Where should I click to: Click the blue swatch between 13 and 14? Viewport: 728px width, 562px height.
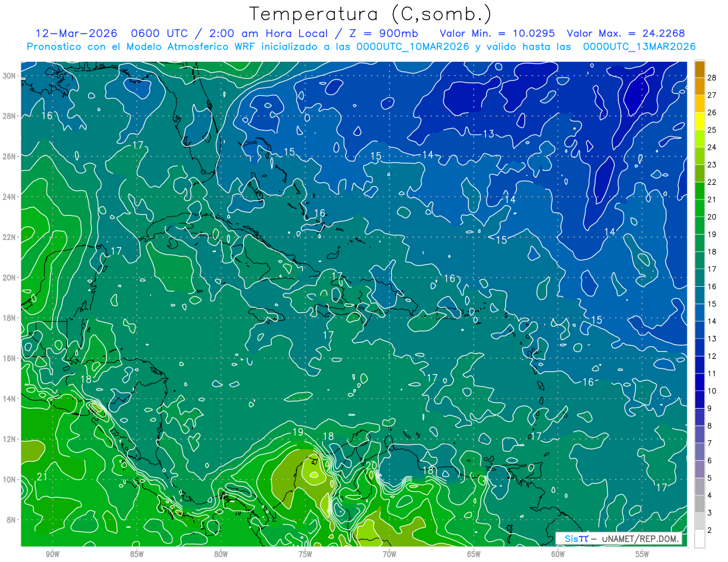coord(699,330)
